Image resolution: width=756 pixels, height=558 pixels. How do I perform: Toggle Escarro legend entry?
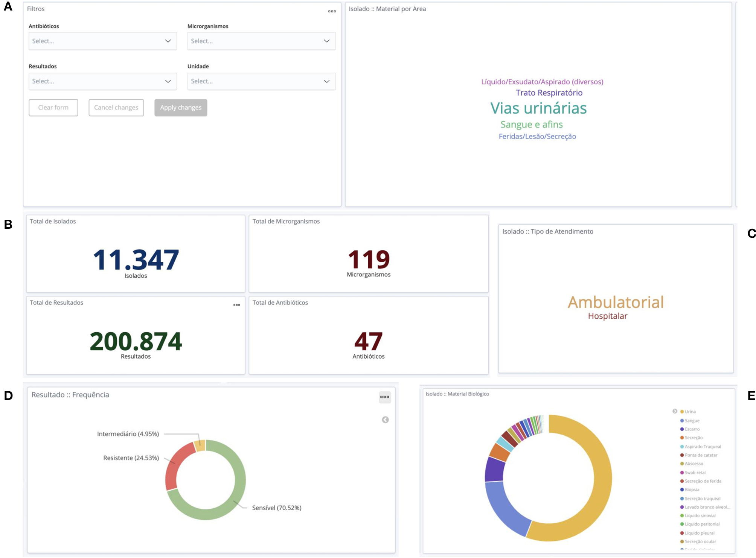click(x=692, y=429)
